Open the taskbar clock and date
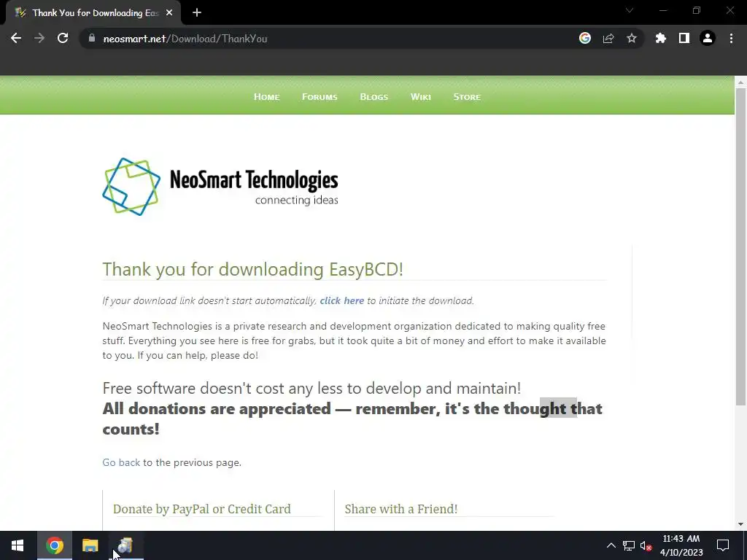This screenshot has width=747, height=560. [681, 545]
